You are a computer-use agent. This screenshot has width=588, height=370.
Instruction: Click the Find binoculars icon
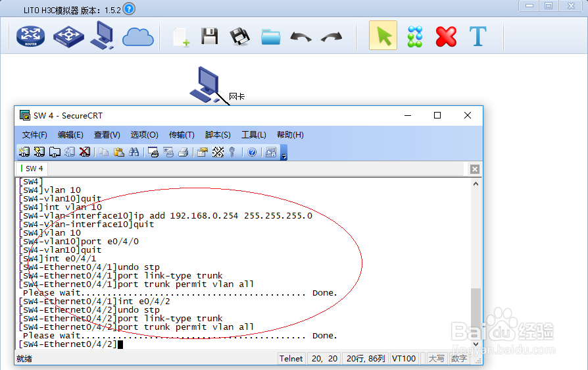[x=134, y=152]
